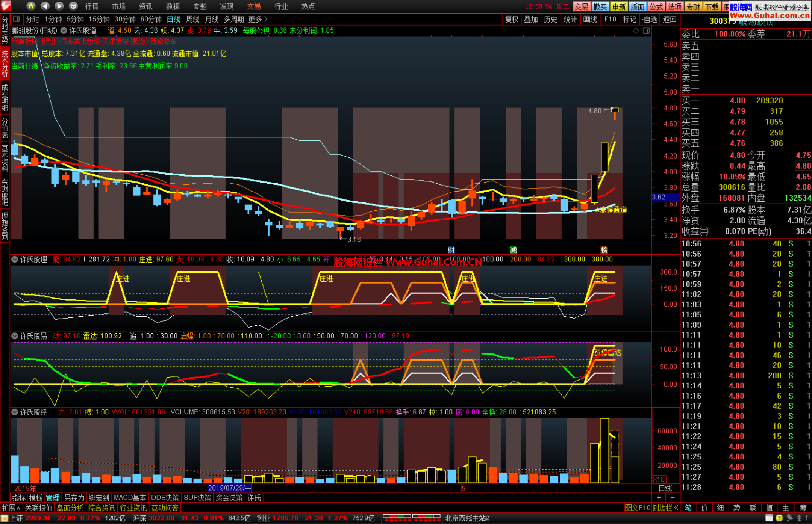Viewport: 812px width, 524px height.
Task: Click the market breadth red-green bar indicator
Action: 412,518
